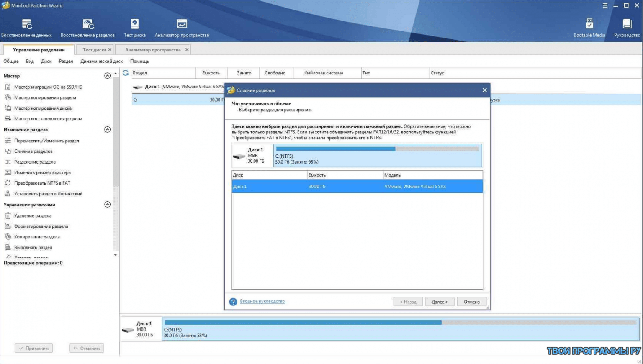Collapse the Мастер section
Viewport: 643px width, 364px height.
coord(107,76)
